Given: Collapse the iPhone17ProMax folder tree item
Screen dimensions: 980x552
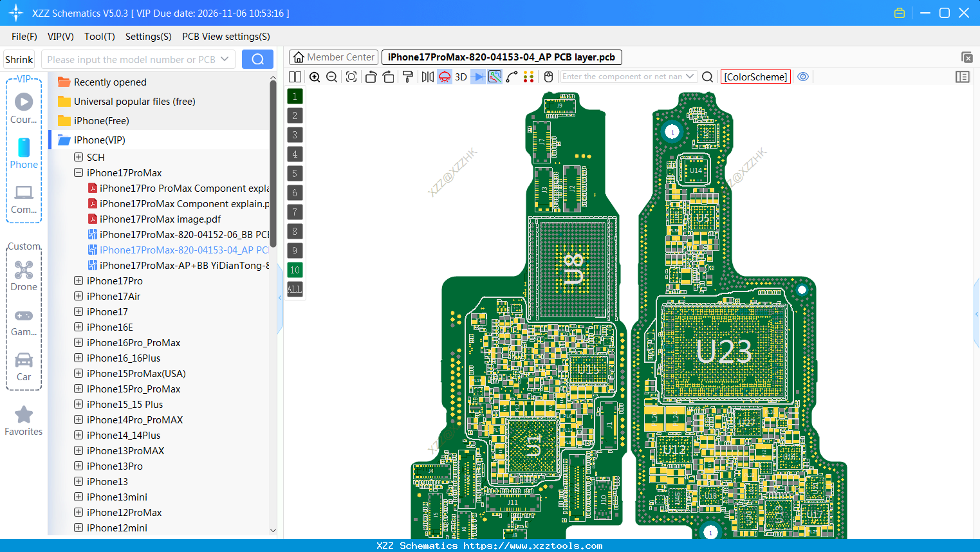Looking at the screenshot, I should point(78,172).
